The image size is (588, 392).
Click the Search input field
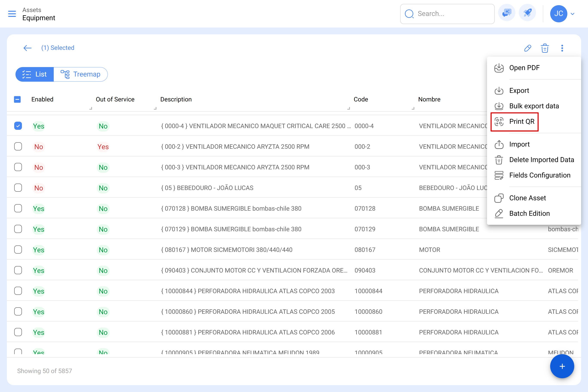pyautogui.click(x=447, y=14)
